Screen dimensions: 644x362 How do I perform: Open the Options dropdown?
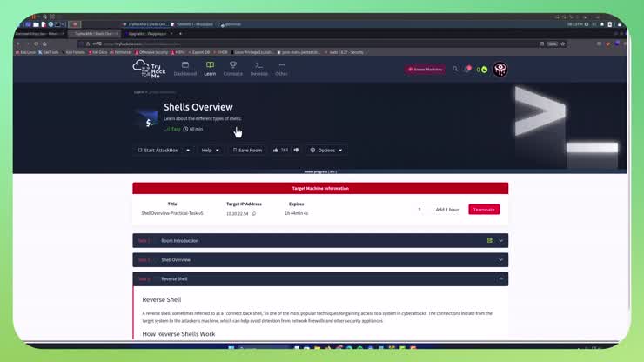pos(326,150)
